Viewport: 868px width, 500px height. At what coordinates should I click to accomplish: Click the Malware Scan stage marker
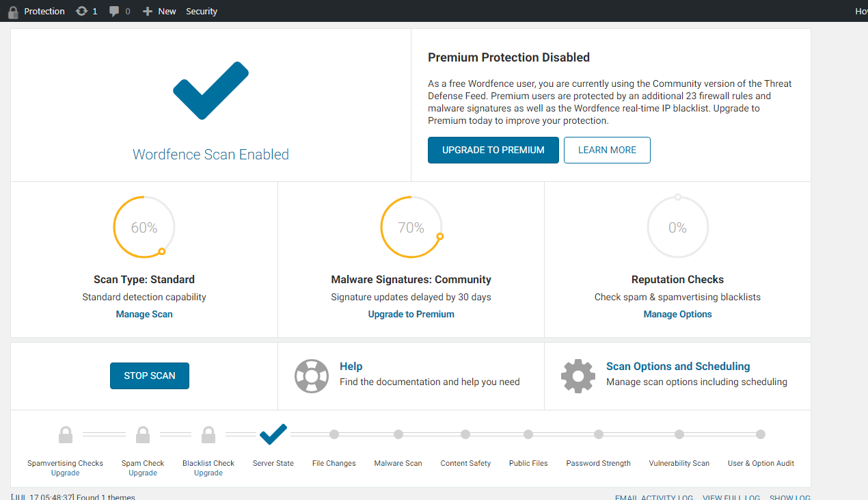(398, 434)
